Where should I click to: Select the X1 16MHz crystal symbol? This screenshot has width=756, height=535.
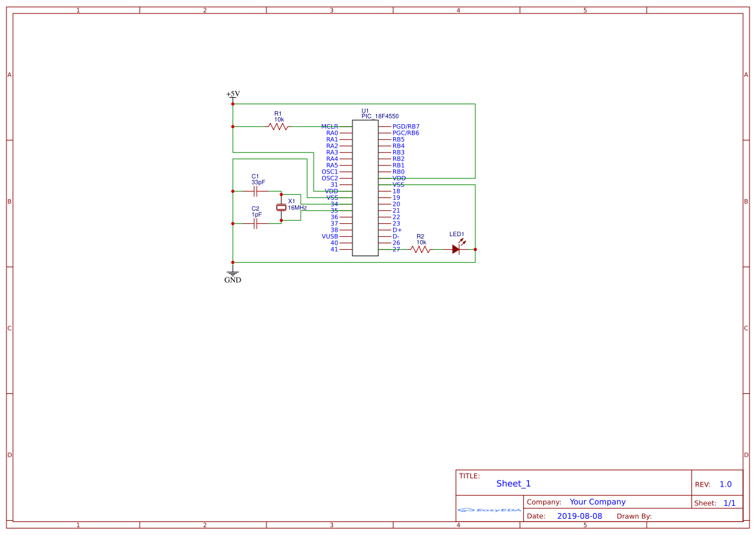coord(281,207)
